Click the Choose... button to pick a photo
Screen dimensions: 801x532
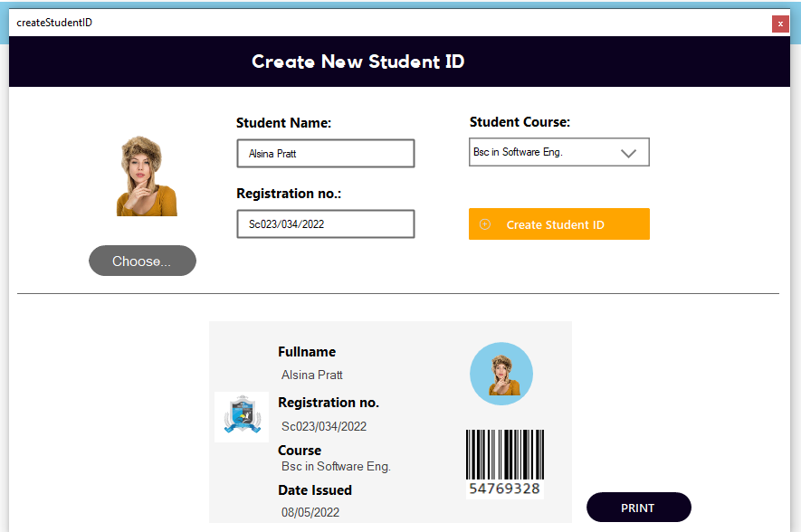(141, 261)
